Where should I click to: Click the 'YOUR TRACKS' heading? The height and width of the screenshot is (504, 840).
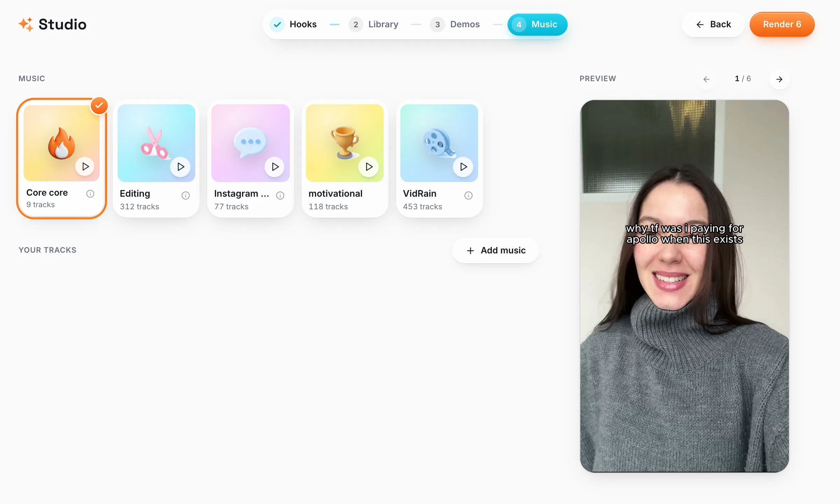click(x=48, y=250)
